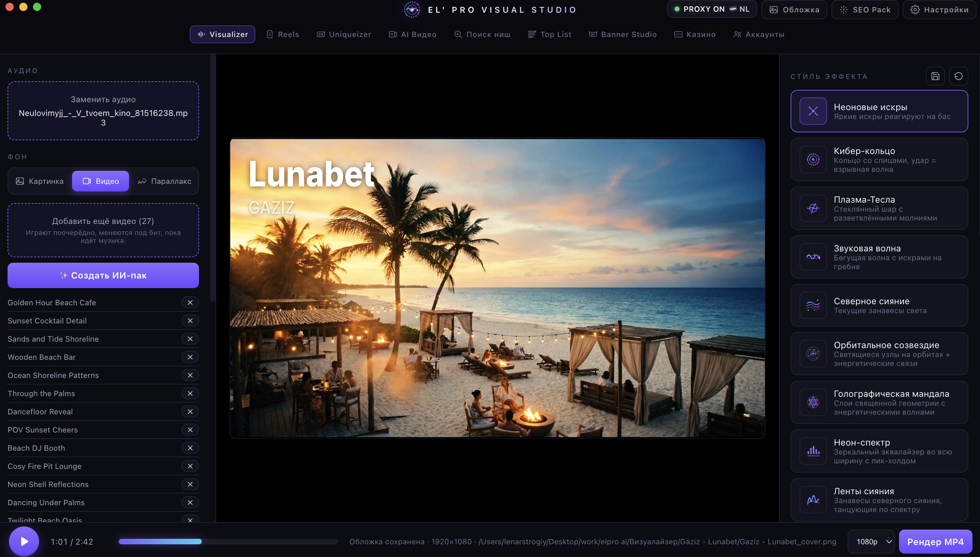Open the SEO Pack button
The image size is (980, 557).
pyautogui.click(x=865, y=10)
